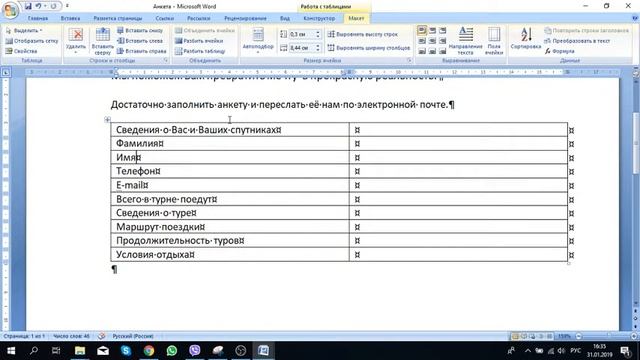Viewport: 640px width, 360px height.
Task: Click the Redo icon in the quick access toolbar
Action: click(53, 6)
